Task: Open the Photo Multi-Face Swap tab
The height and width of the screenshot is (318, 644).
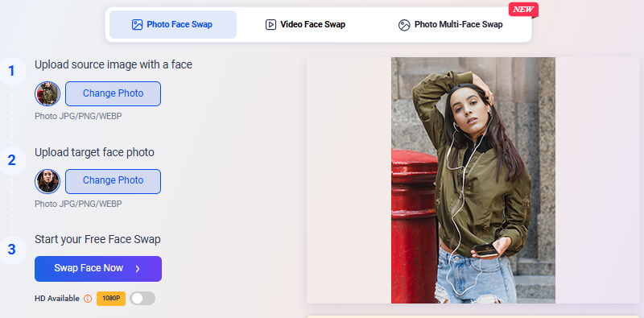Action: (451, 25)
